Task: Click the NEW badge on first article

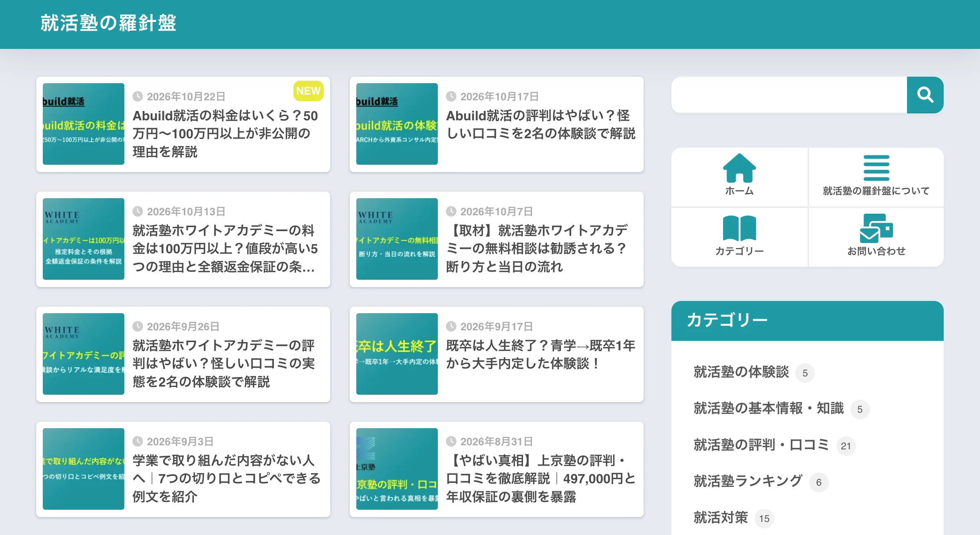Action: pyautogui.click(x=308, y=91)
